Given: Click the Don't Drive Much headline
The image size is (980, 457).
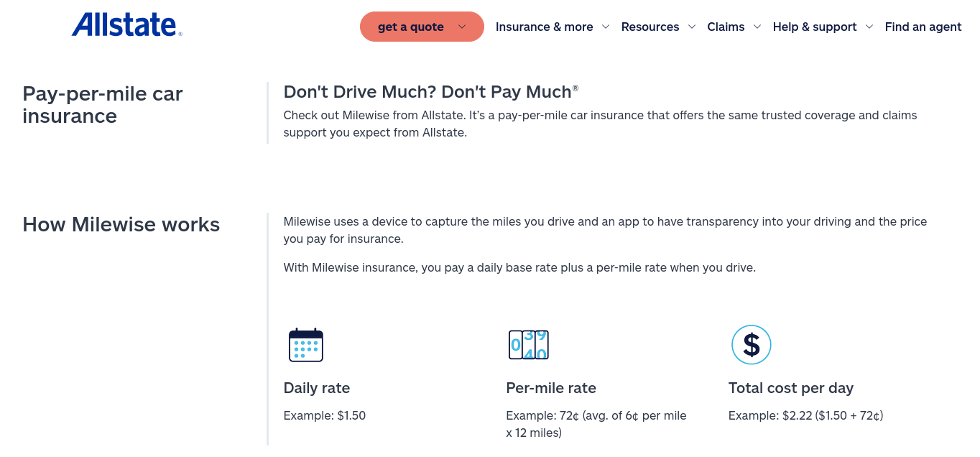Looking at the screenshot, I should click(431, 91).
